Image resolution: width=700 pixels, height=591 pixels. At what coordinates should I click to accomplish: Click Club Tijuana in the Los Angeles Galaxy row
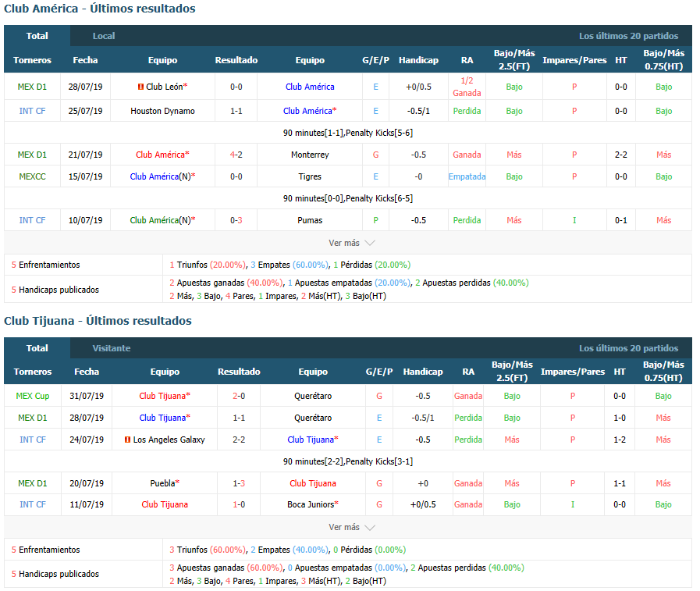click(311, 440)
